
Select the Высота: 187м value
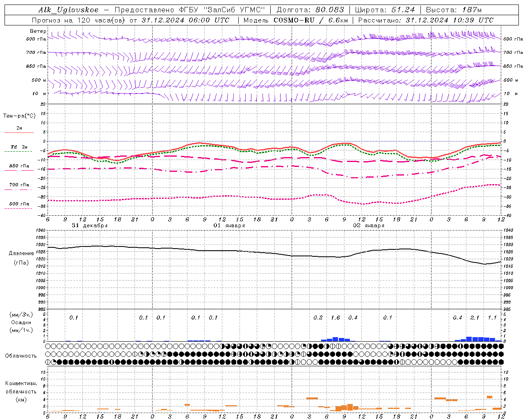tap(454, 10)
